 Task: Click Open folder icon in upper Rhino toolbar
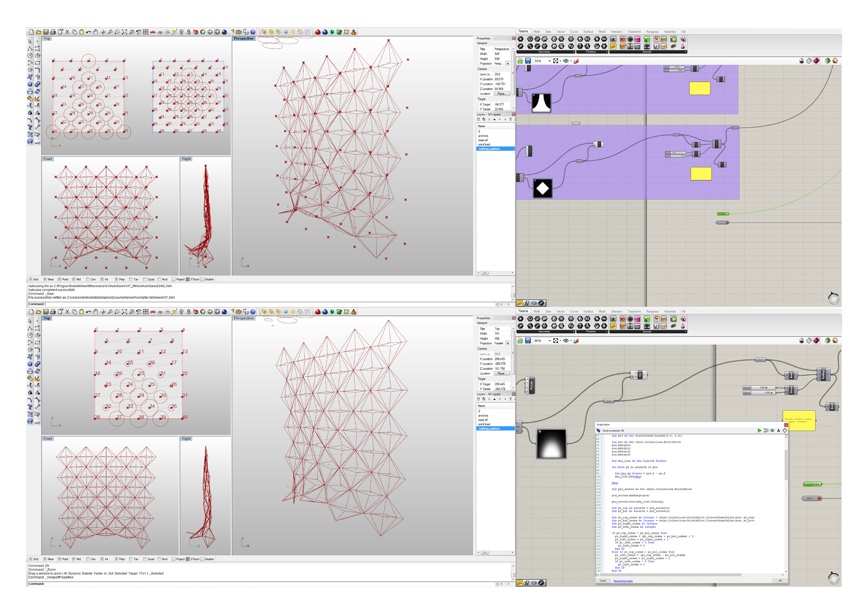39,32
